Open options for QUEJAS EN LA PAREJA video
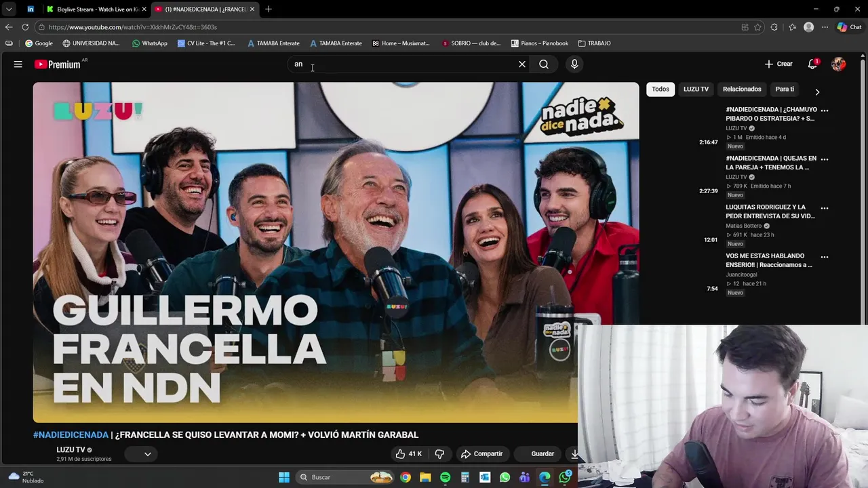 (x=825, y=159)
